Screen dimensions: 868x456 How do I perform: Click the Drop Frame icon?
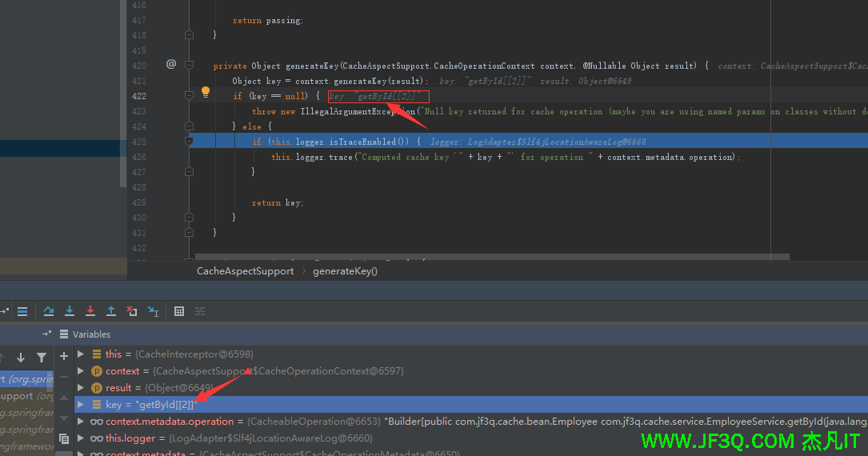point(132,311)
